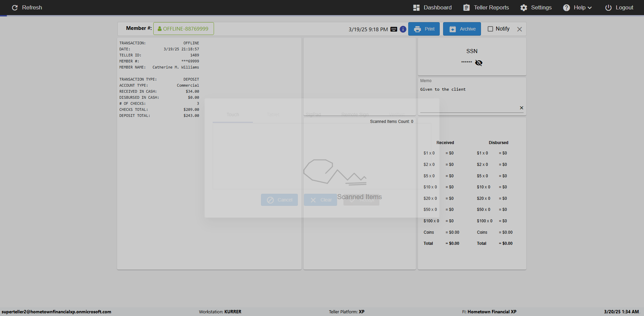Image resolution: width=644 pixels, height=316 pixels.
Task: Click the checks total value $209.00
Action: (191, 109)
